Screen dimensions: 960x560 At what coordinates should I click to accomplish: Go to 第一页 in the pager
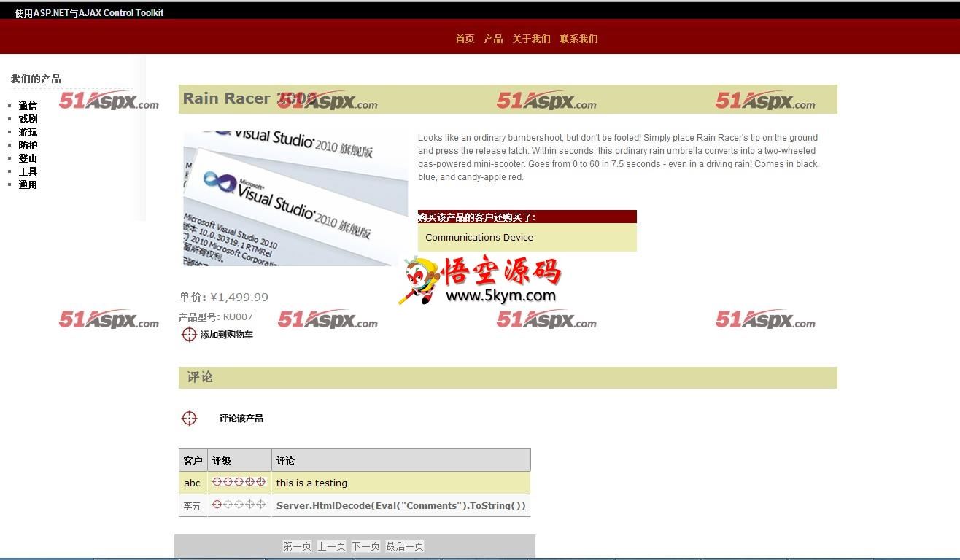297,546
